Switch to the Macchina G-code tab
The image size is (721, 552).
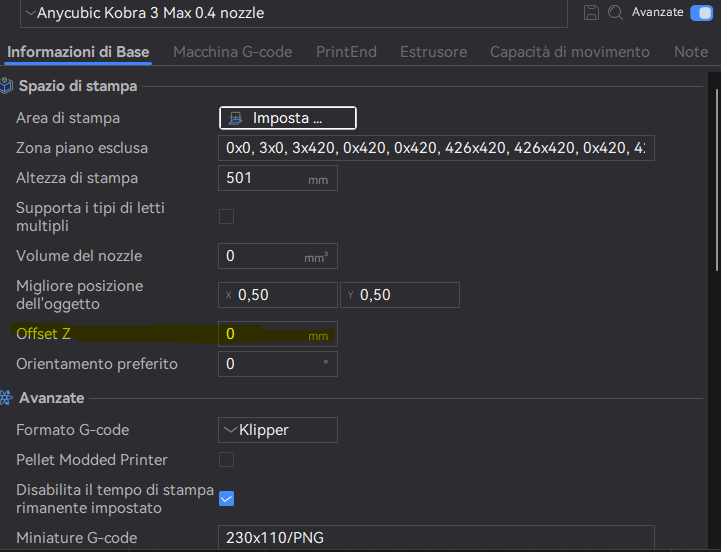[x=233, y=52]
